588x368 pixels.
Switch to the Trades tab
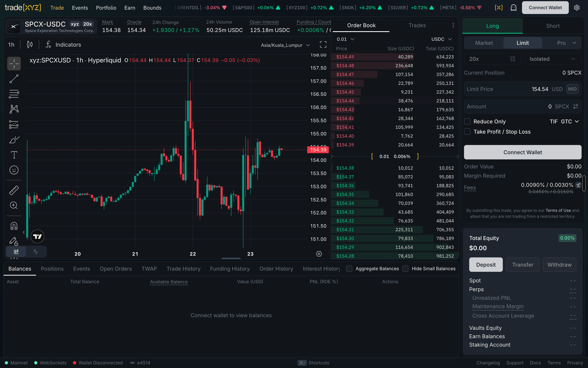(417, 25)
